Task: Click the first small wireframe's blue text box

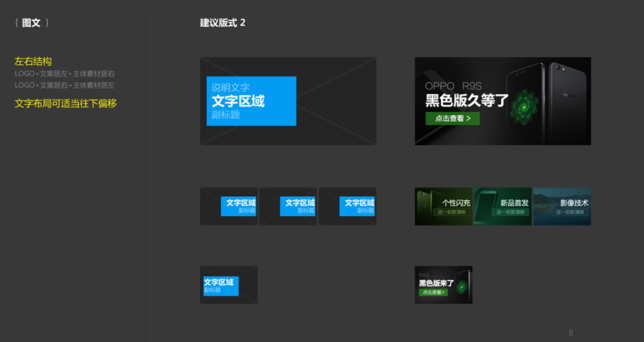Action: pos(238,206)
